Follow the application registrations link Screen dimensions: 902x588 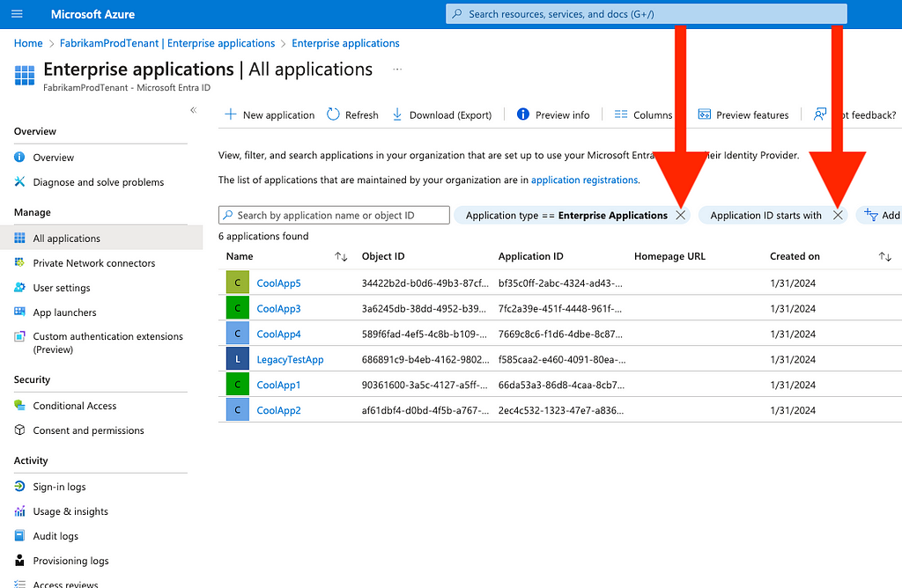[x=585, y=180]
